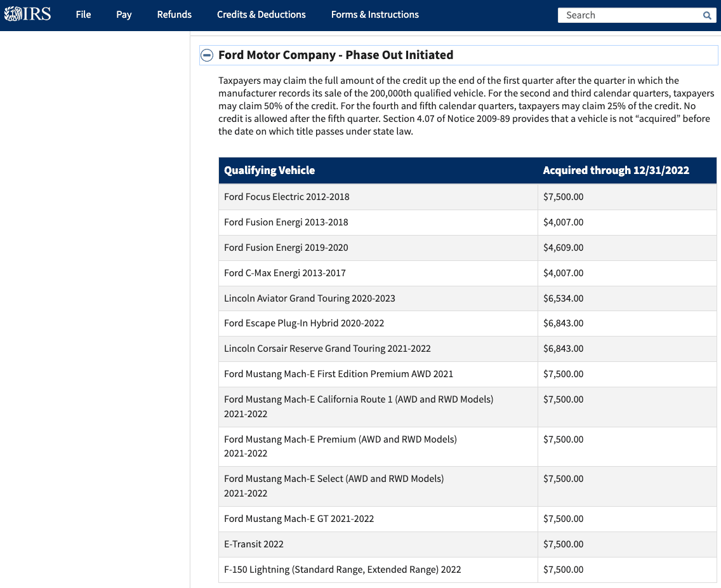
Task: Click the E-Transit 2022 vehicle cell
Action: click(254, 544)
